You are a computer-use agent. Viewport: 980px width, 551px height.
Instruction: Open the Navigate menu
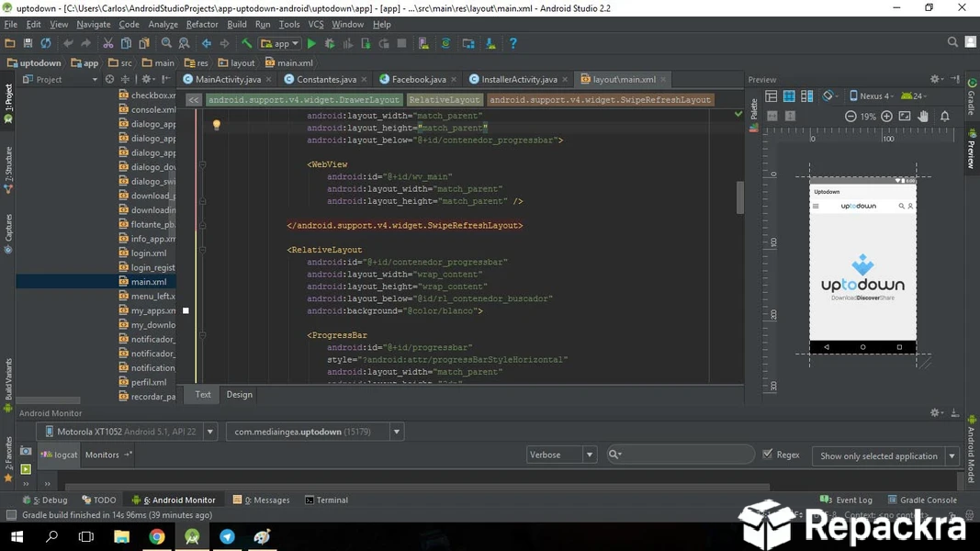(x=93, y=25)
